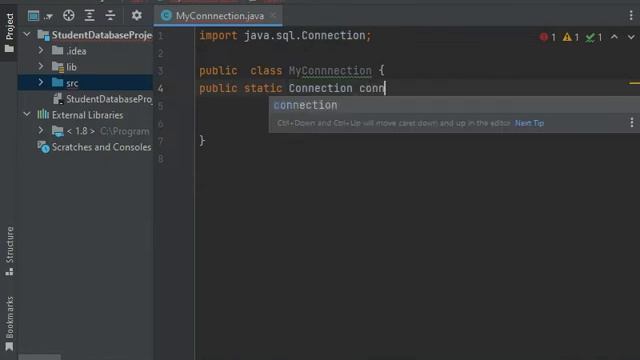Click the closing brace on line 7
Screen dimensions: 640x360
coord(202,141)
